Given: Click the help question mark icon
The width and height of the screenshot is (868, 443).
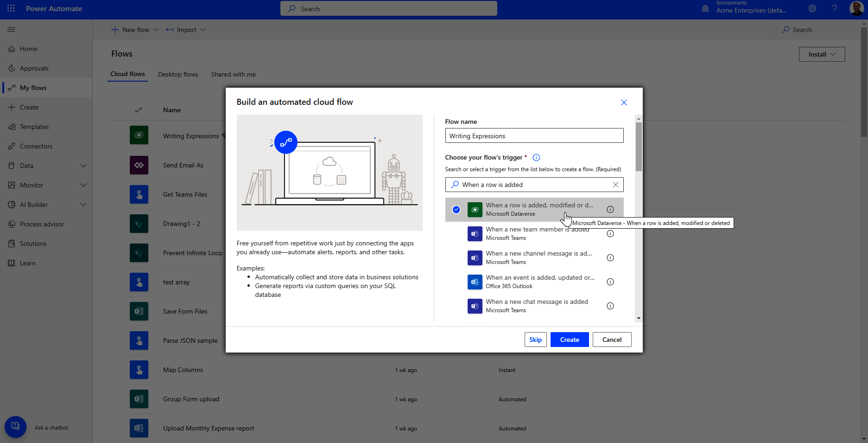Looking at the screenshot, I should click(834, 8).
